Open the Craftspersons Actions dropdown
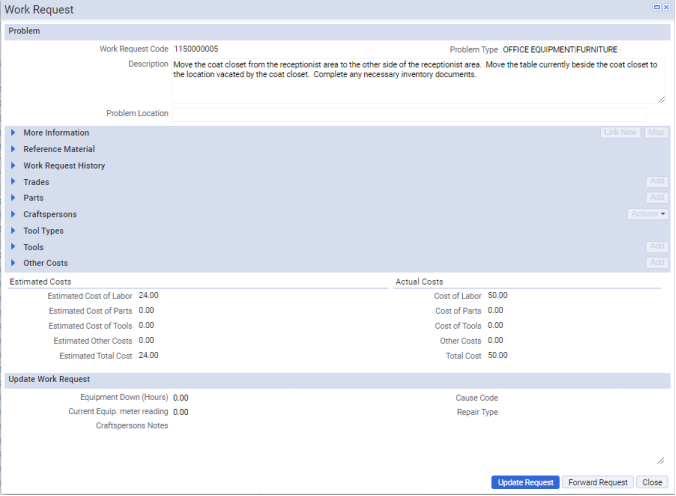The image size is (676, 496). 648,214
